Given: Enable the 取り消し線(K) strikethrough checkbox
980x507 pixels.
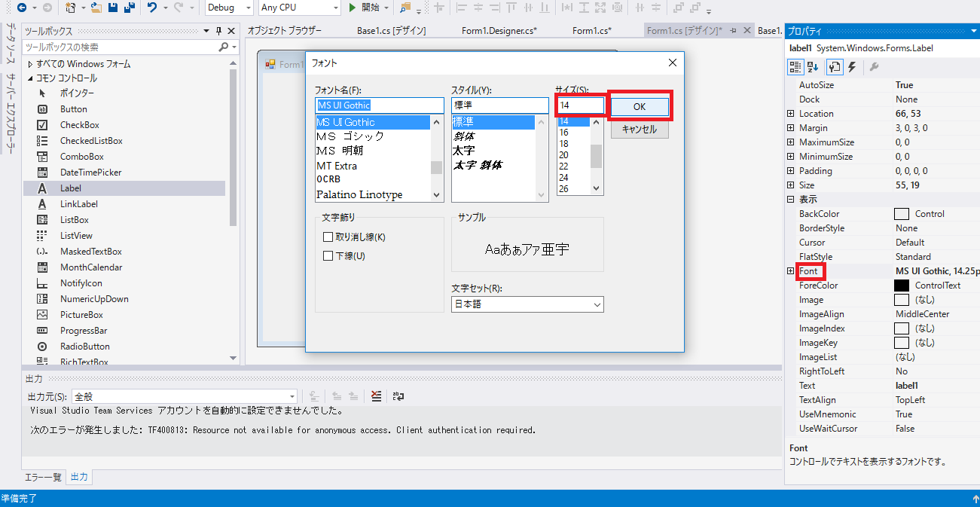Looking at the screenshot, I should coord(328,237).
